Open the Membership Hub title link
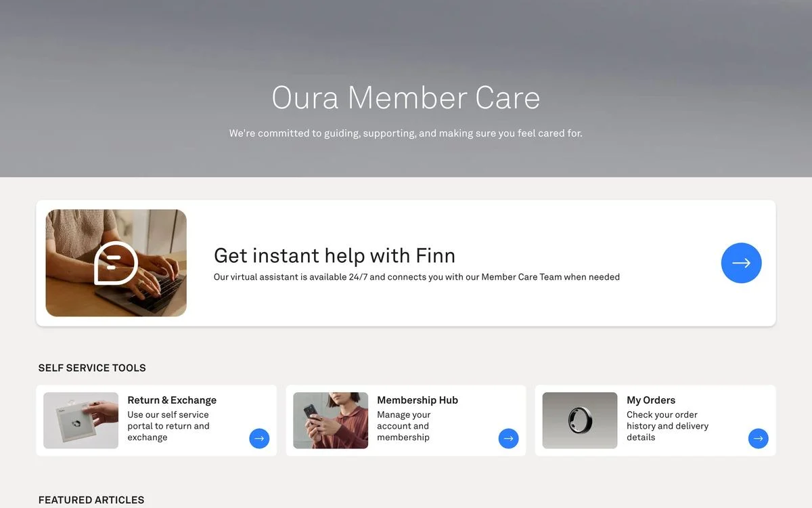This screenshot has width=812, height=508. click(418, 400)
